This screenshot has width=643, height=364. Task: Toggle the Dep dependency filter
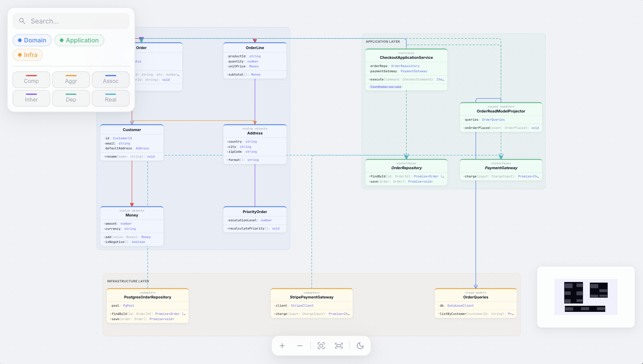[71, 98]
